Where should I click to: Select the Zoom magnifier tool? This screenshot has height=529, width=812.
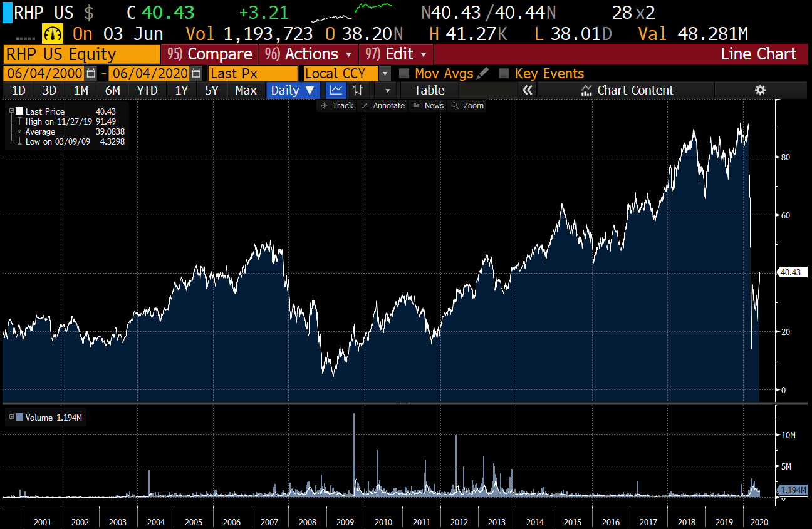tap(467, 106)
